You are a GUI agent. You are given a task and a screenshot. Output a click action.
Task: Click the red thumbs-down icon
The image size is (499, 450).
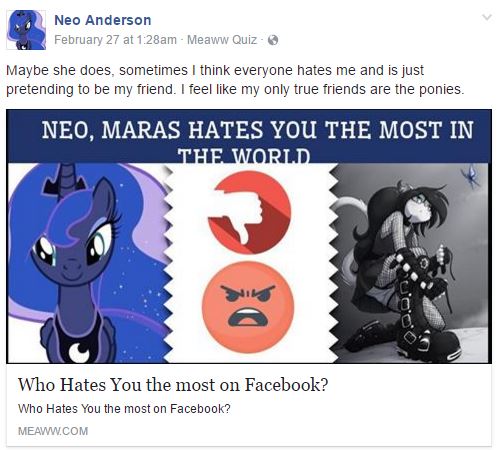click(249, 212)
